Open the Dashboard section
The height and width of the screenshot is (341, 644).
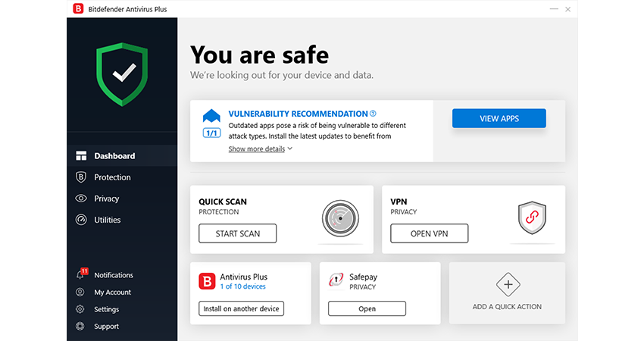[x=122, y=155]
